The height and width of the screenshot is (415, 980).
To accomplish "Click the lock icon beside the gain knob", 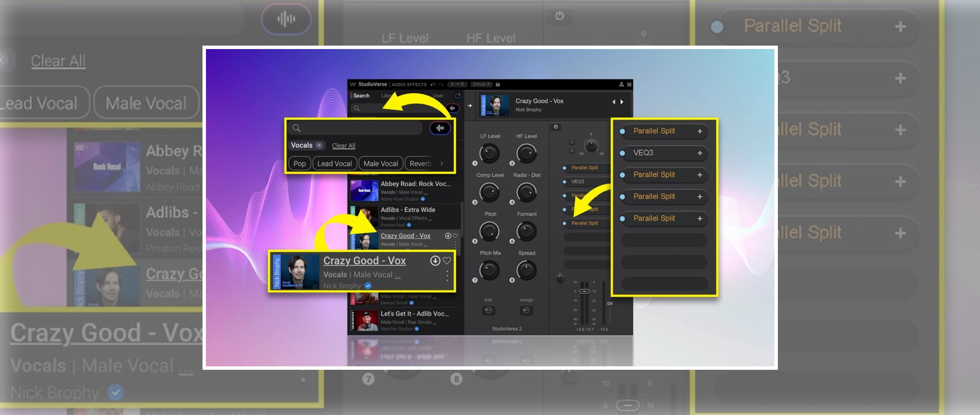I will (x=572, y=142).
